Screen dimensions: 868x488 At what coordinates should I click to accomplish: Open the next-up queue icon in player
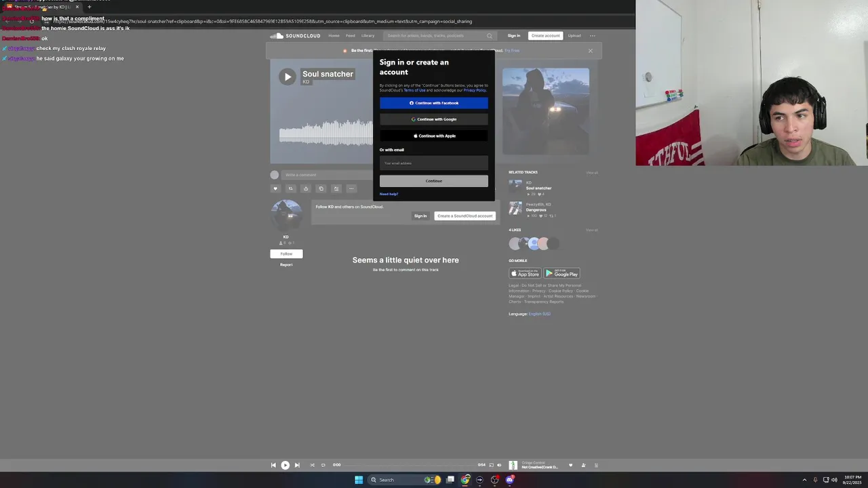(596, 465)
